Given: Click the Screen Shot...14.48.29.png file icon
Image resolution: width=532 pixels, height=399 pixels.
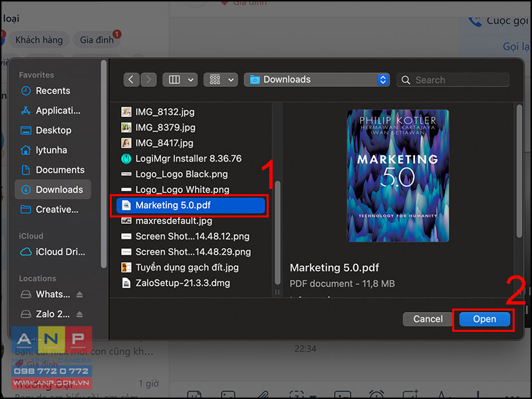Looking at the screenshot, I should [126, 252].
